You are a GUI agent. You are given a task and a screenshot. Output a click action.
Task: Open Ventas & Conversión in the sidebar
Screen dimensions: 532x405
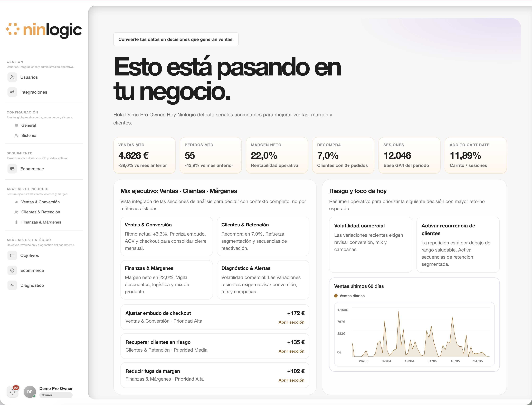[x=41, y=202]
